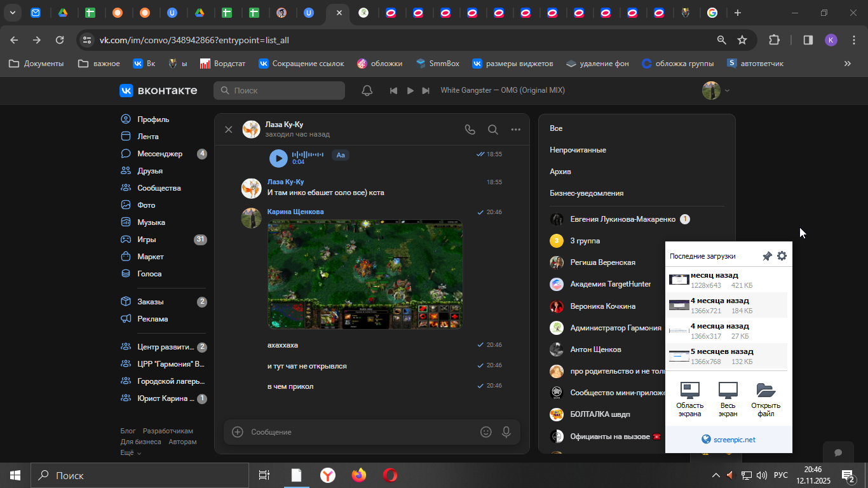
Task: Open Yandex Browser from the taskbar
Action: coord(328,475)
